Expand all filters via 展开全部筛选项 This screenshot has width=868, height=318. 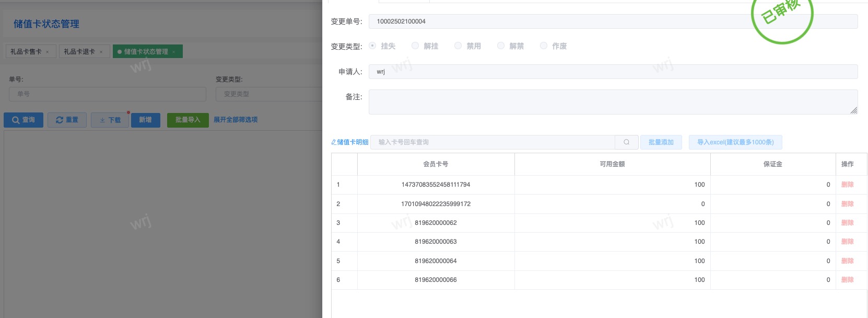pos(236,120)
